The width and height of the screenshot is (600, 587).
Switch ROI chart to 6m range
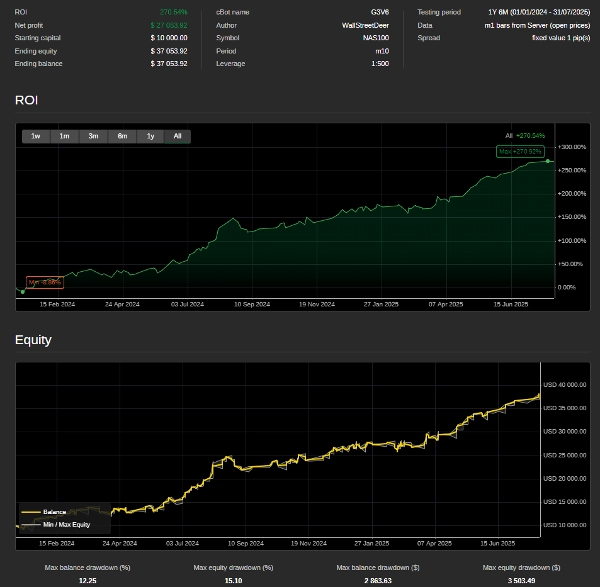coord(122,136)
